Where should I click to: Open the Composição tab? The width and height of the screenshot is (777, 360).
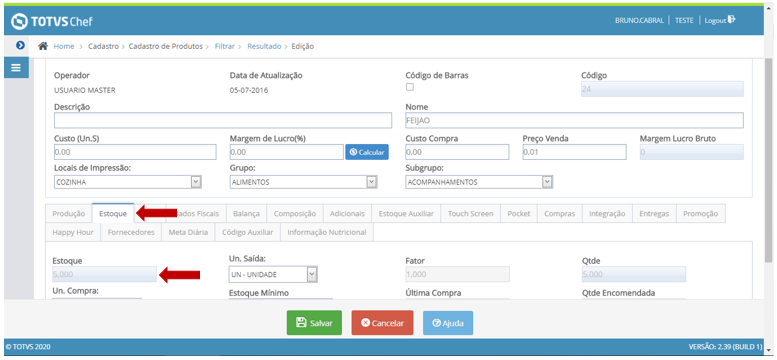pos(295,214)
